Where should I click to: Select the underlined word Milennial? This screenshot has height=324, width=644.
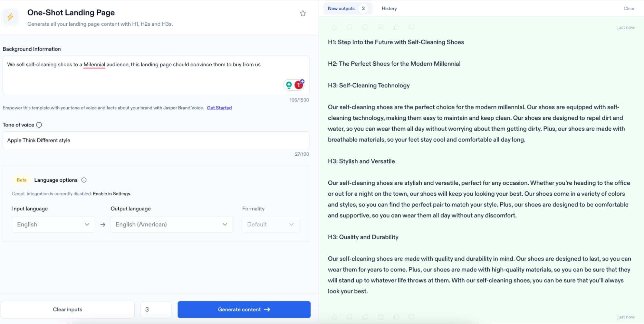click(x=94, y=64)
